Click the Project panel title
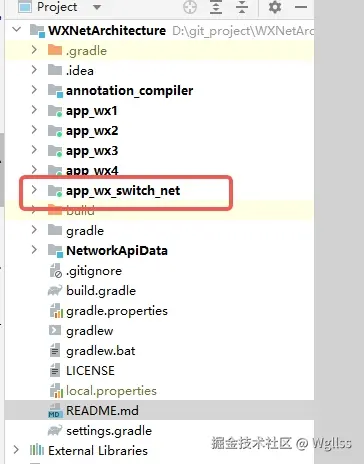This screenshot has height=464, width=364. pos(57,7)
